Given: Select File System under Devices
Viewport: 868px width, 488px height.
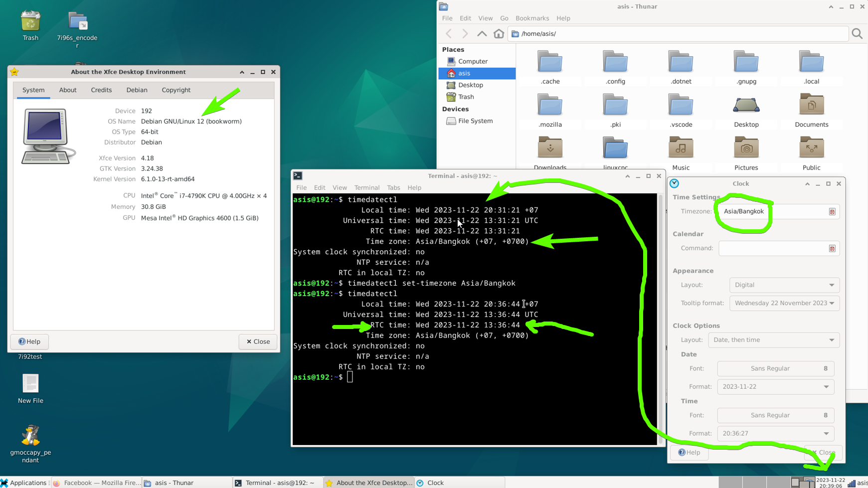Looking at the screenshot, I should pos(477,121).
